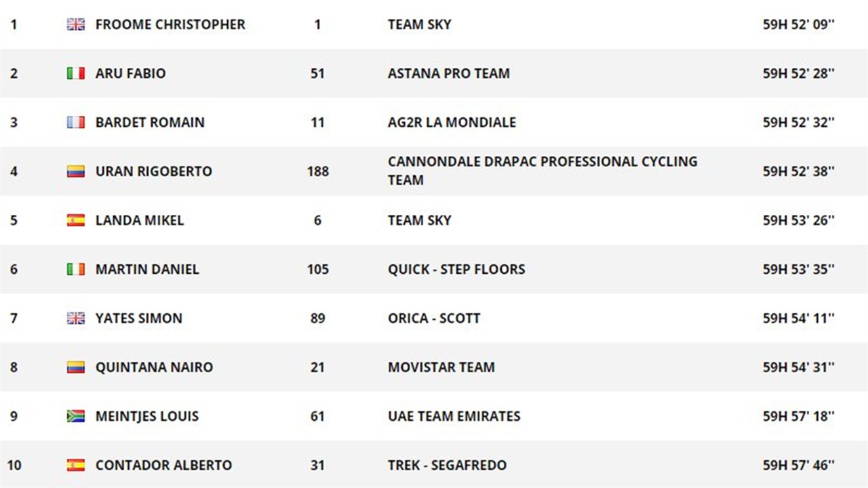
Task: Select bib number 188 in Uran row
Action: pyautogui.click(x=317, y=171)
